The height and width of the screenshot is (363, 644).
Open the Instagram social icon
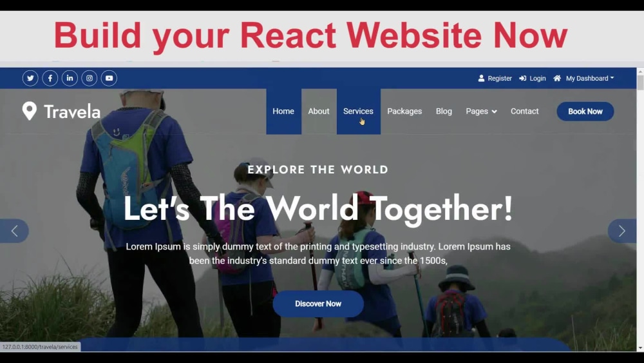click(90, 78)
